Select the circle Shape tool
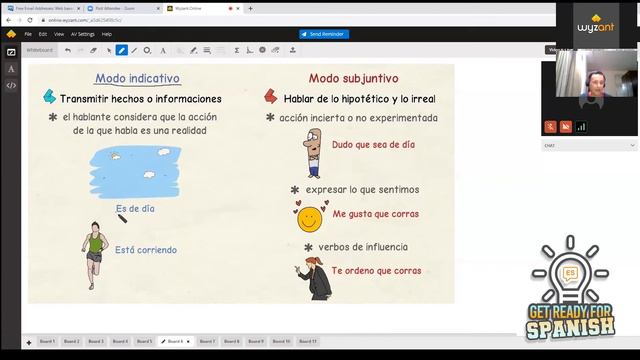This screenshot has width=640, height=360. 147,50
